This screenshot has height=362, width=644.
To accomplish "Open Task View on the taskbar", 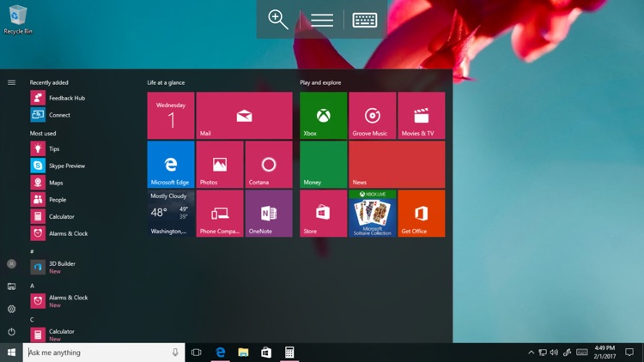I will pyautogui.click(x=197, y=353).
